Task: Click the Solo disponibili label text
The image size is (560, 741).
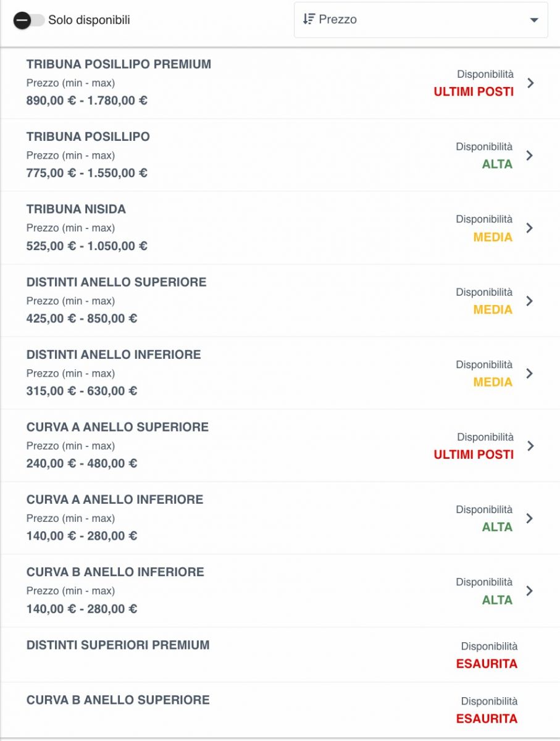Action: coord(89,20)
